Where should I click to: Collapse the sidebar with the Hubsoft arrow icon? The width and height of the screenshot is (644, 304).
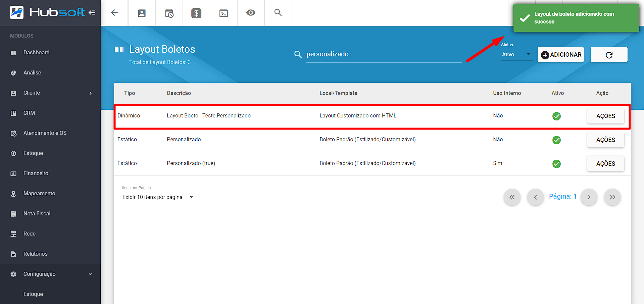(92, 13)
